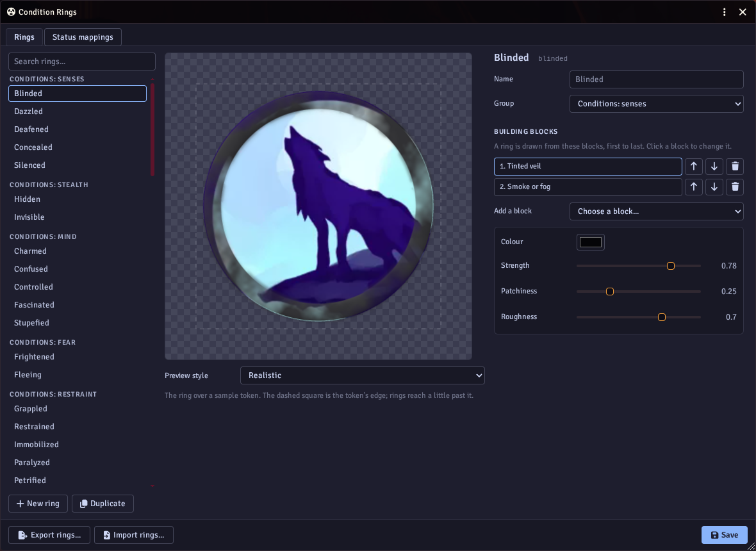Select the Blinded ring
This screenshot has width=756, height=551.
(77, 94)
